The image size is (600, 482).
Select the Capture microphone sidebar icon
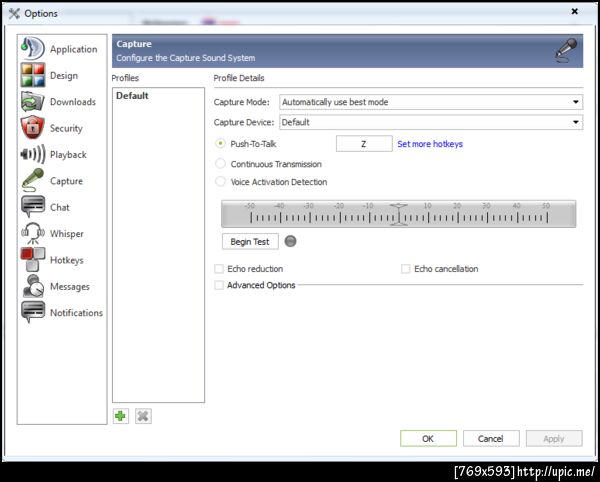click(x=33, y=180)
